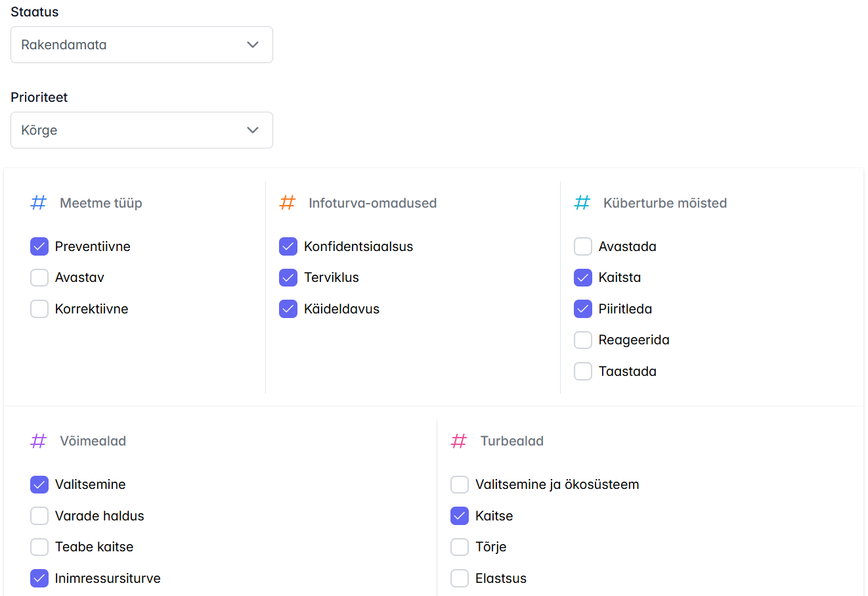
Task: Click the cyan hash icon beside Küberturbe mõisted
Action: [x=582, y=203]
